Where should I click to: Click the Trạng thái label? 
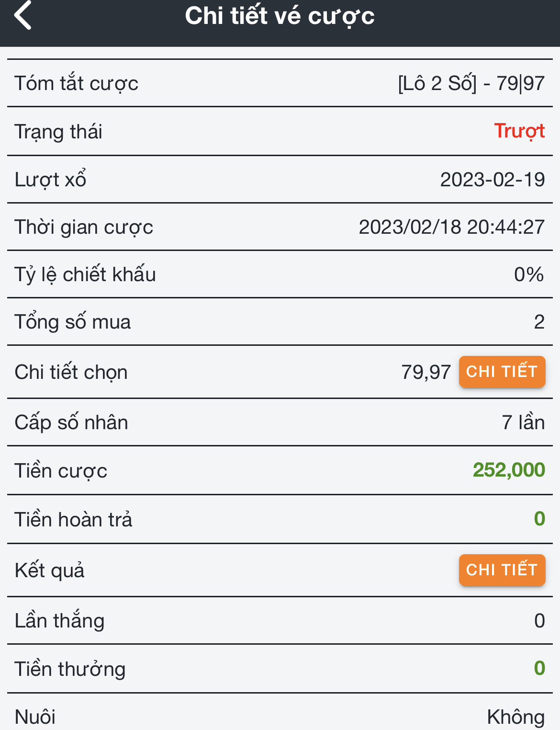58,132
